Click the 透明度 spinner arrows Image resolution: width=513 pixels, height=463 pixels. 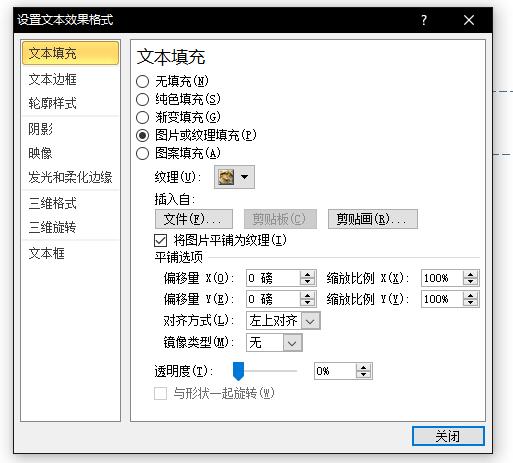tap(363, 371)
